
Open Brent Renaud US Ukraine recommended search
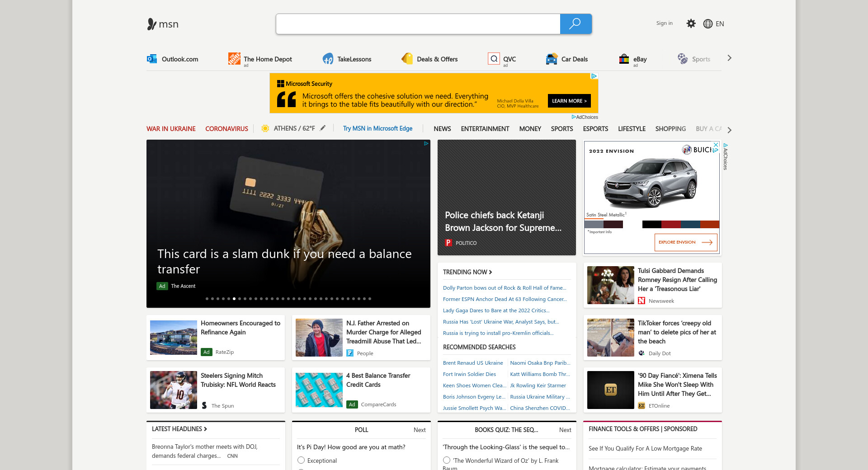(473, 363)
